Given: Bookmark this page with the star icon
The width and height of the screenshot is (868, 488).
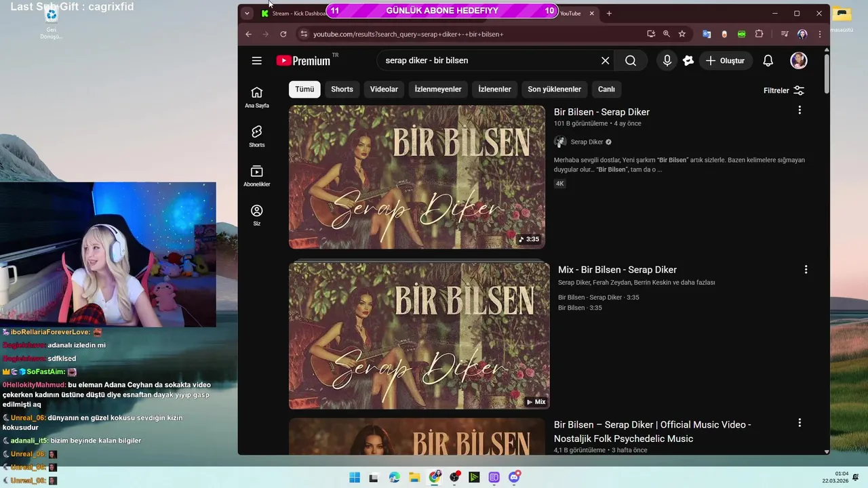Looking at the screenshot, I should pyautogui.click(x=682, y=34).
